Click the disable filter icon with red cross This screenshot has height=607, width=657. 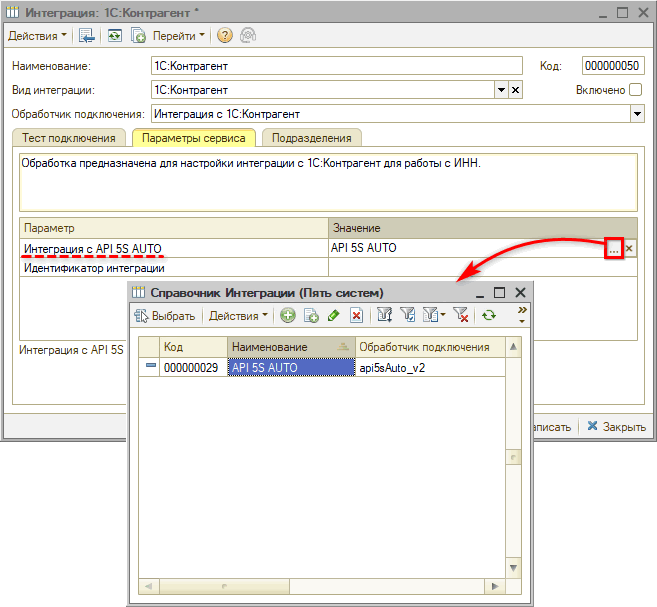pos(460,316)
